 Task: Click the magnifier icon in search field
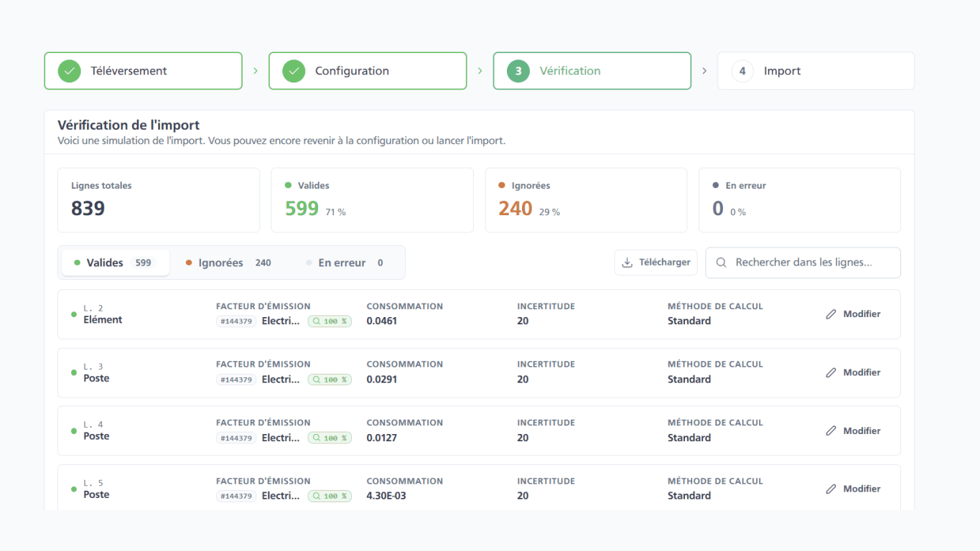[x=722, y=263]
